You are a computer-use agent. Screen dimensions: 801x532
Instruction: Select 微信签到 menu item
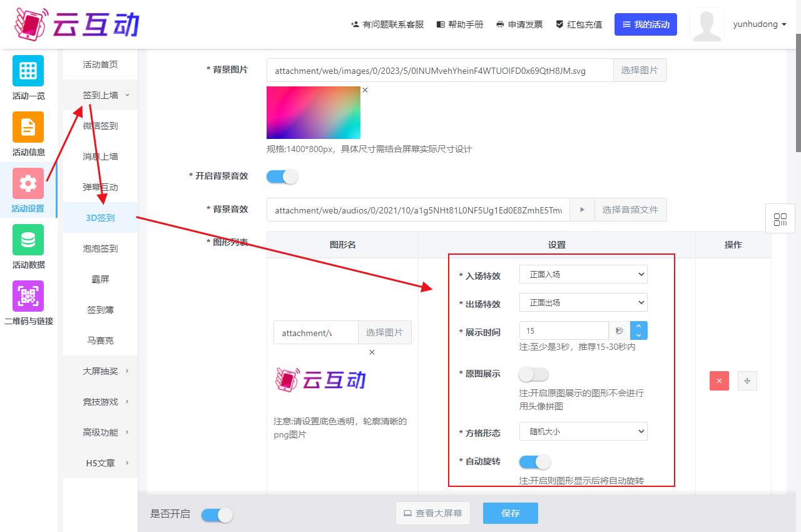100,126
